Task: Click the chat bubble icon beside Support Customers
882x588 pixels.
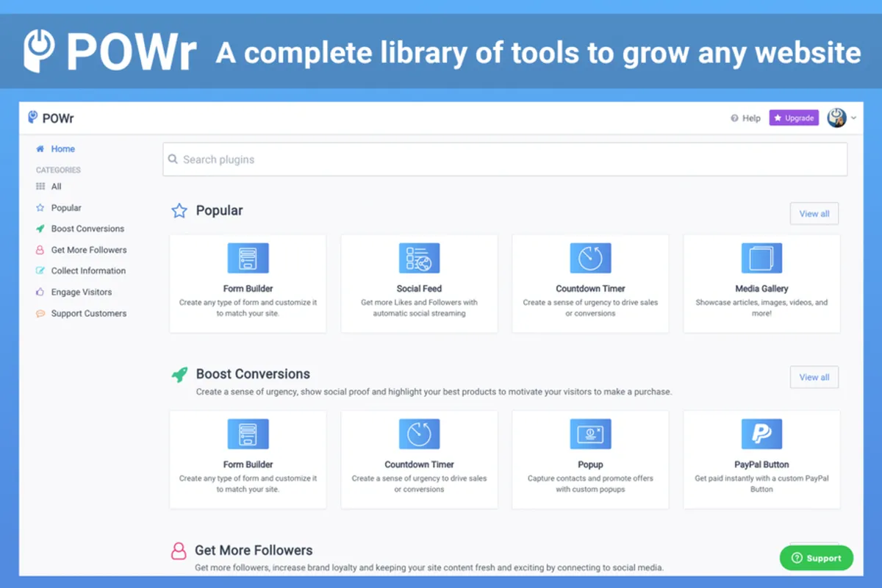Action: (x=40, y=313)
